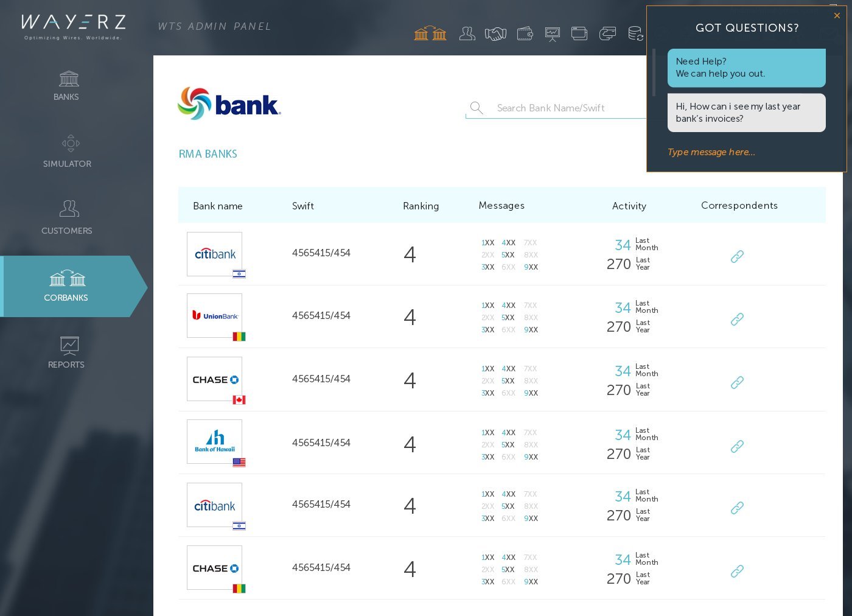Click the Wayerz logo
This screenshot has width=852, height=616.
tap(74, 27)
